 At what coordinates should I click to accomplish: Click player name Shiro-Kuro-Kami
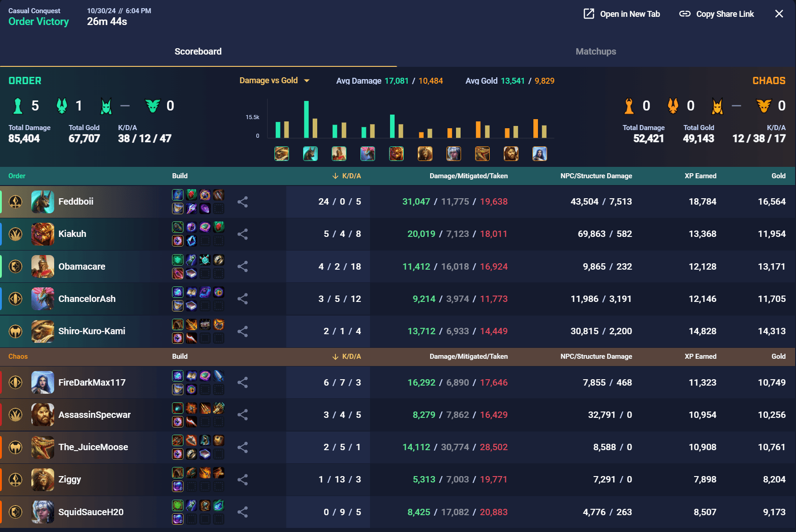[91, 331]
